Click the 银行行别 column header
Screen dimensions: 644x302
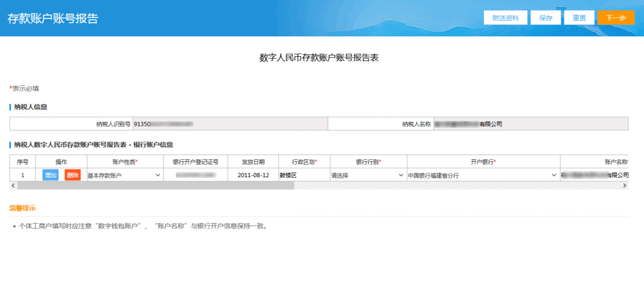tap(369, 162)
